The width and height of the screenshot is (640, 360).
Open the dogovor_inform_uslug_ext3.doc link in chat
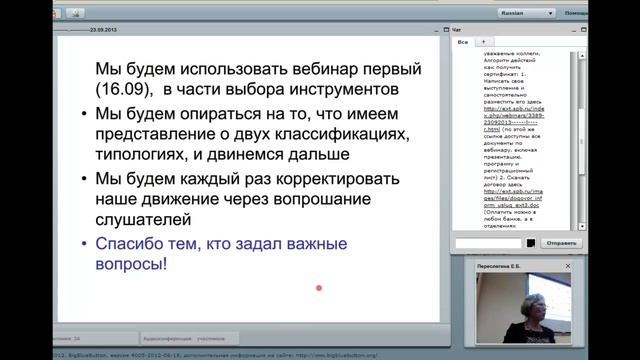click(x=513, y=198)
